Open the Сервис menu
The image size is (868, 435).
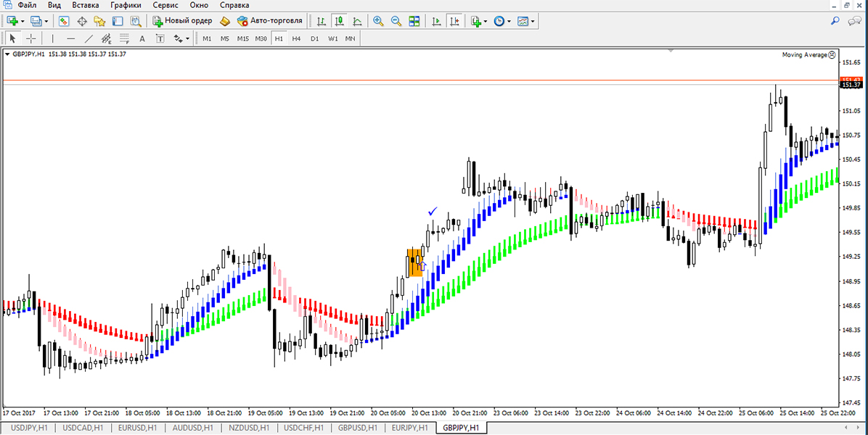click(x=165, y=5)
